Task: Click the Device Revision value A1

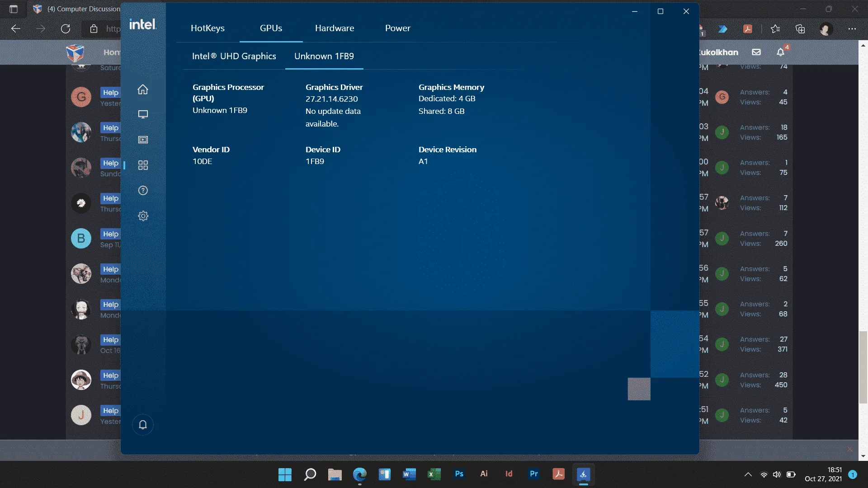Action: 423,161
